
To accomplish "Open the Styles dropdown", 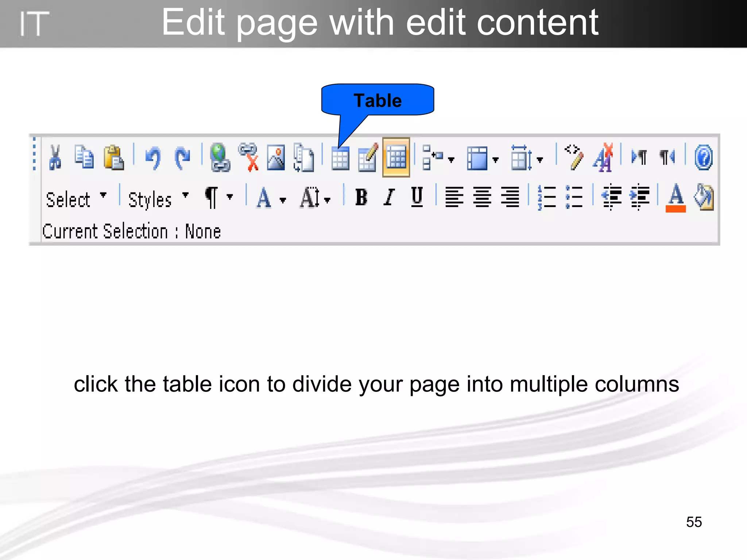I will [x=158, y=200].
